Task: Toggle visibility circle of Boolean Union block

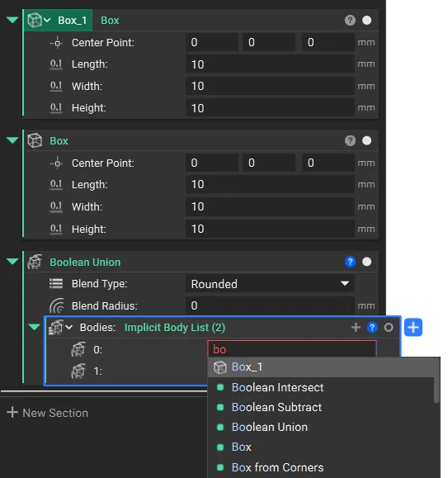Action: [x=366, y=262]
